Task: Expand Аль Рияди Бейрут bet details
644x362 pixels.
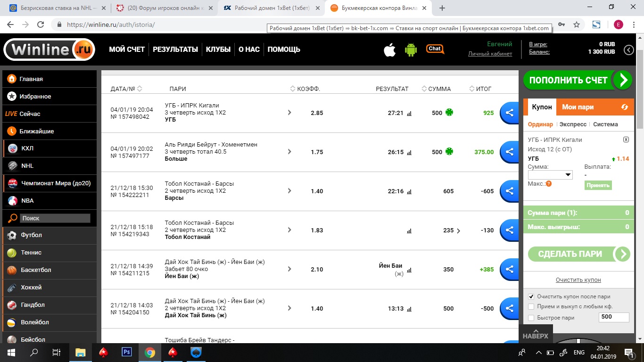Action: pyautogui.click(x=289, y=152)
